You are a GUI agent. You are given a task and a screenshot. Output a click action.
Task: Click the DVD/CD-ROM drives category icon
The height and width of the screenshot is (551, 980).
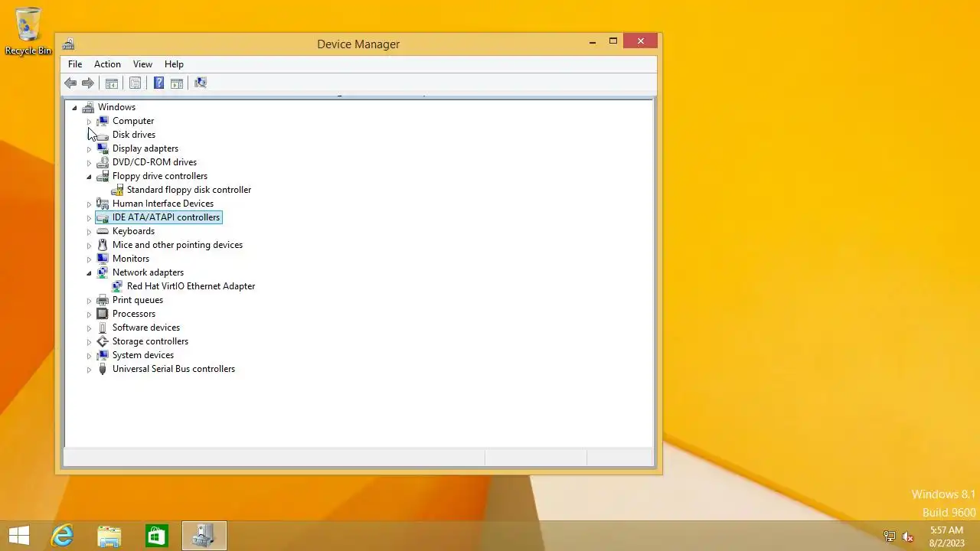(x=103, y=162)
